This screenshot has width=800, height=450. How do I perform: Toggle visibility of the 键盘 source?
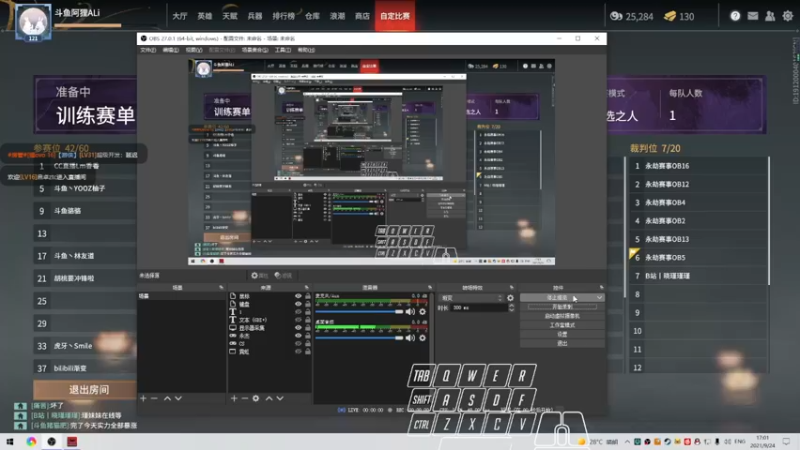pos(298,304)
